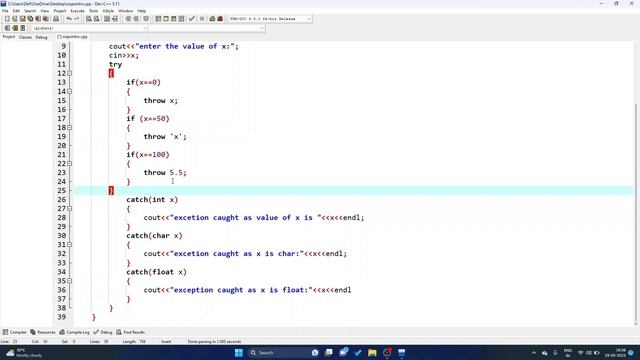This screenshot has width=640, height=360.
Task: Open the Edit menu
Action: tap(16, 11)
